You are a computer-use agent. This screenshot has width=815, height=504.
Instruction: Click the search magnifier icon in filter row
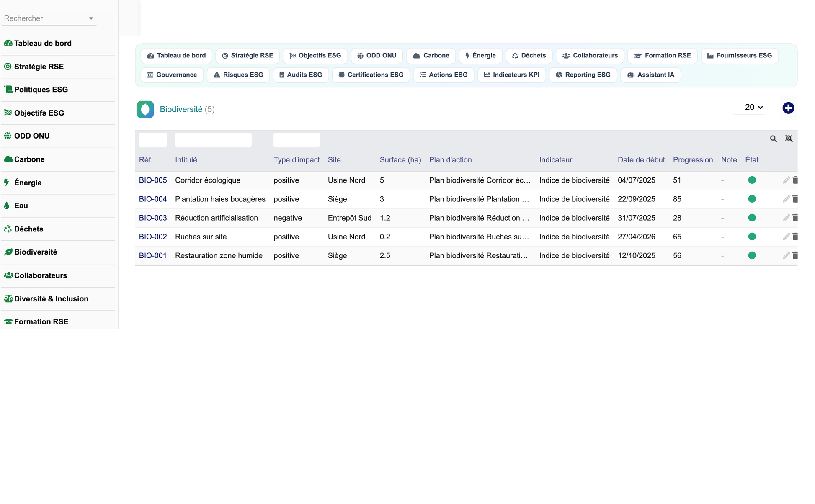(x=773, y=139)
